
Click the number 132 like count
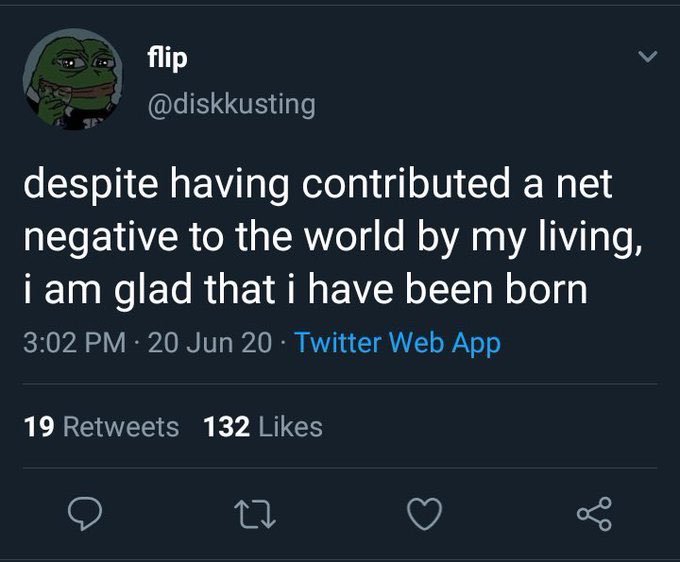(226, 427)
